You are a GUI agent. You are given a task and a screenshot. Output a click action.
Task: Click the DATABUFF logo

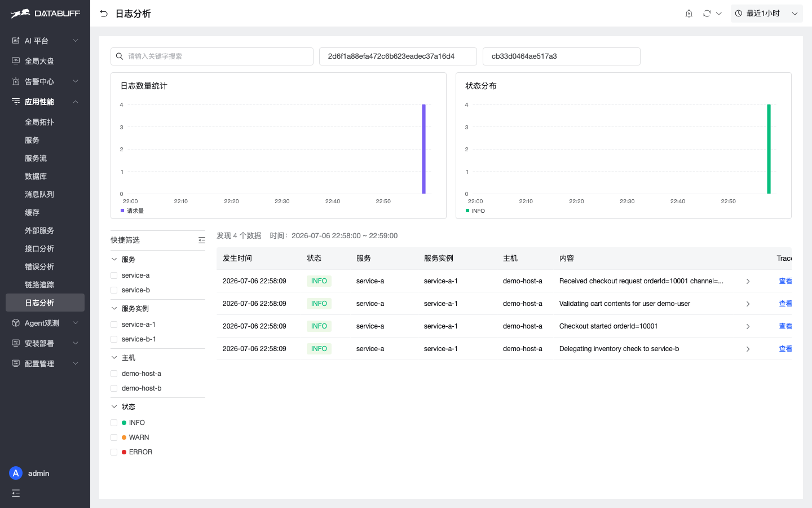point(45,14)
